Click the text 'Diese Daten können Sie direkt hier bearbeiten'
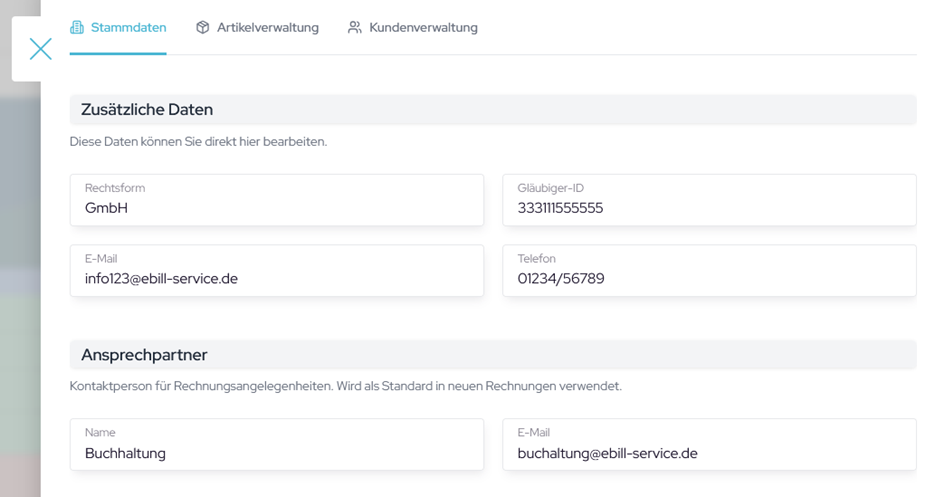 (x=198, y=142)
